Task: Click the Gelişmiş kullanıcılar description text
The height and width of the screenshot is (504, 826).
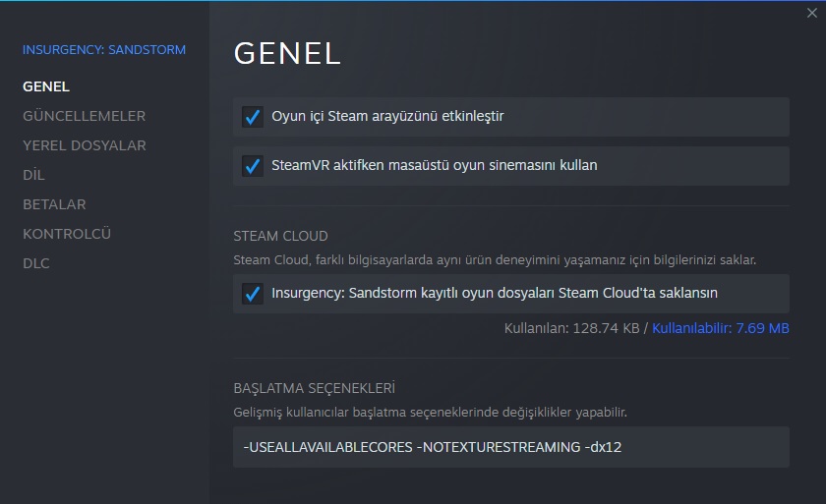Action: (x=430, y=413)
